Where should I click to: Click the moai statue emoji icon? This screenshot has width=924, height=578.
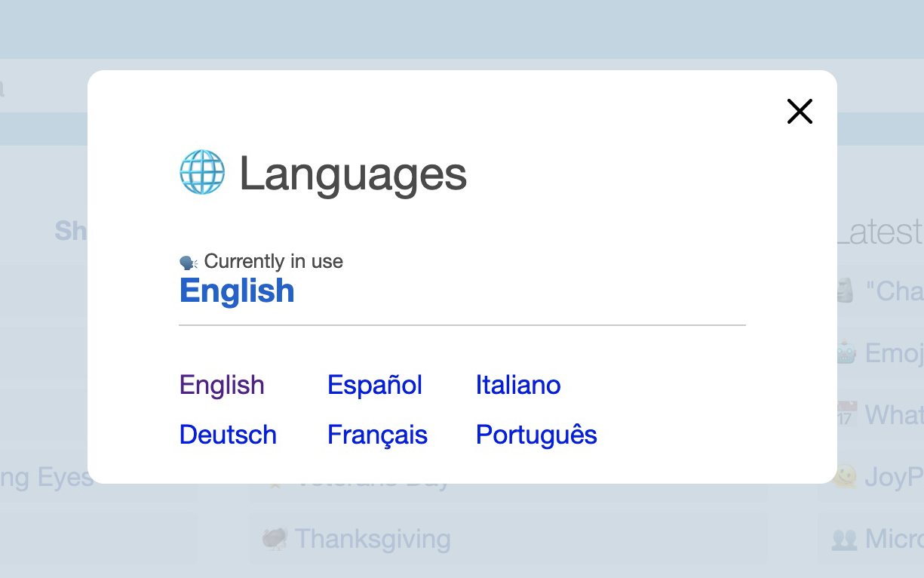click(x=846, y=291)
